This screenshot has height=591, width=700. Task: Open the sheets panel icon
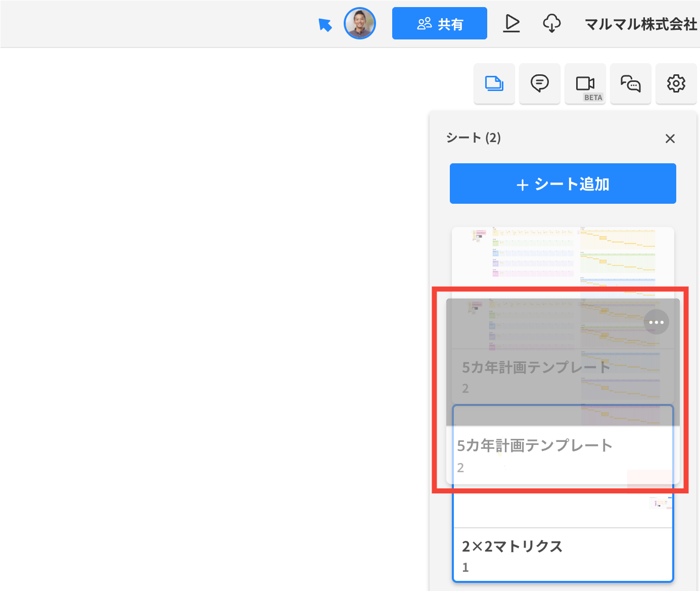[x=494, y=83]
